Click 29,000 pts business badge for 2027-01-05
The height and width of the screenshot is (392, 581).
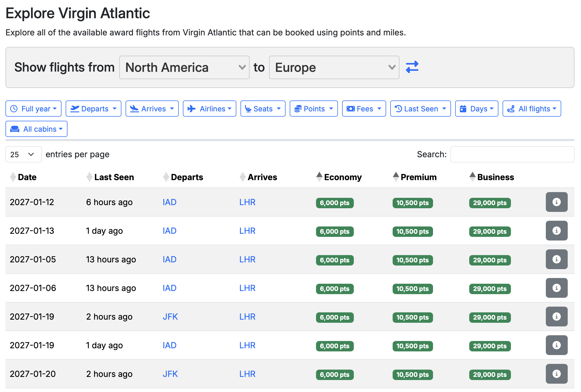pyautogui.click(x=490, y=260)
